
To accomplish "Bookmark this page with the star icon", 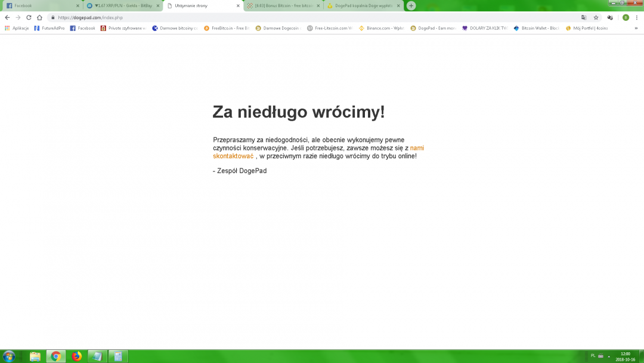I will tap(596, 17).
